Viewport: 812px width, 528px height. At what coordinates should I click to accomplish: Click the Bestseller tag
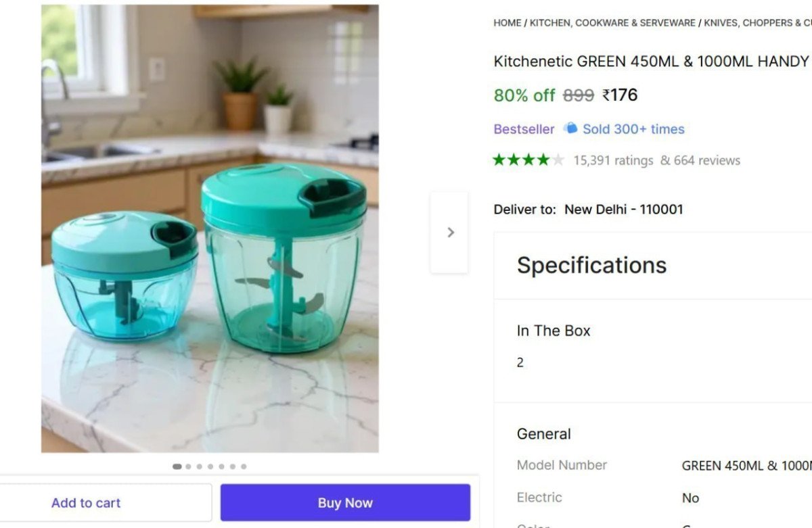click(x=524, y=128)
